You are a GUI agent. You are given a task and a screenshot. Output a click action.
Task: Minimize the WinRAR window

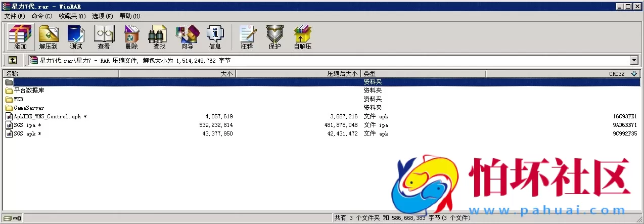click(x=620, y=6)
